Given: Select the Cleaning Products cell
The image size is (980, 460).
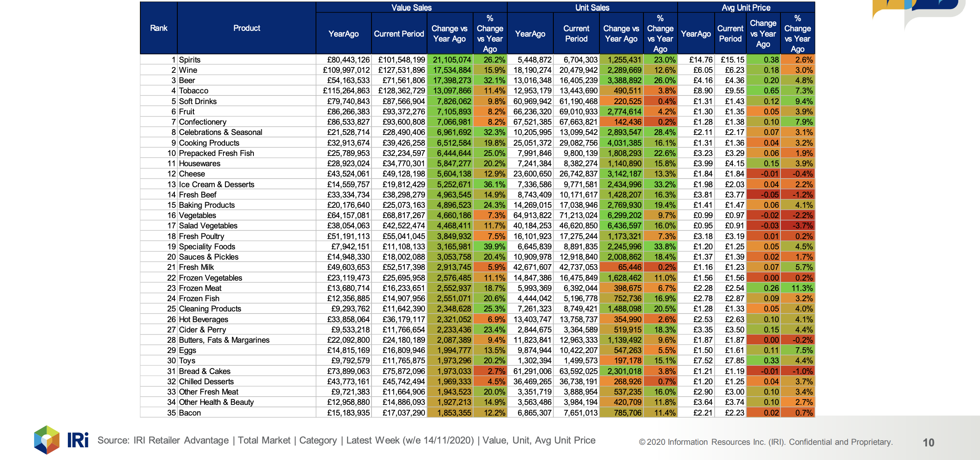Looking at the screenshot, I should tap(246, 309).
